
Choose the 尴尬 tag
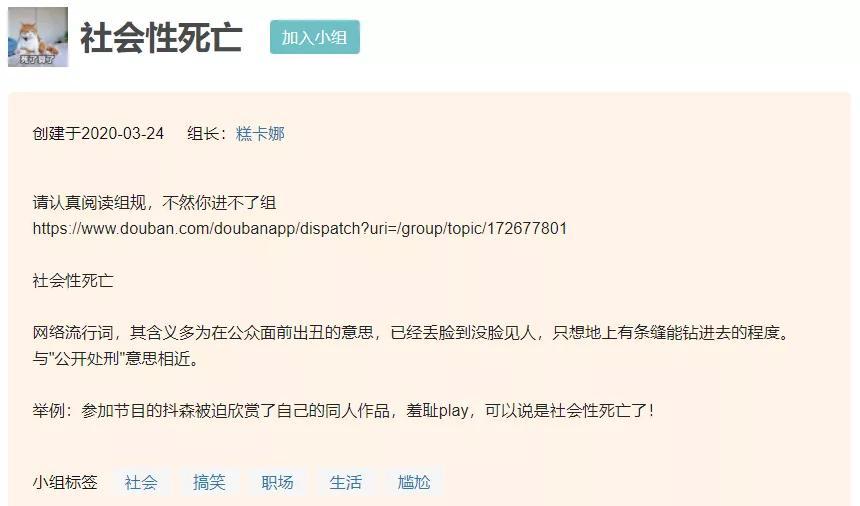[x=414, y=482]
